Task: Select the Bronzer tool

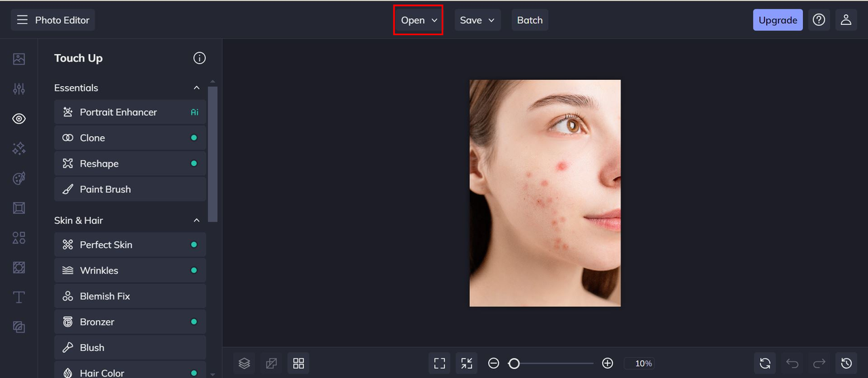Action: pos(130,322)
